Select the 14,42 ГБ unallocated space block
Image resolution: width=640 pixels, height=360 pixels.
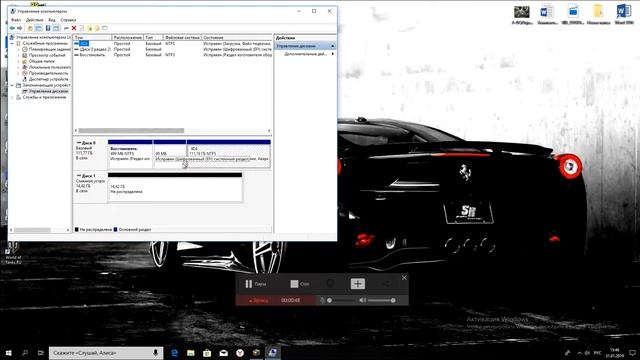tap(175, 187)
